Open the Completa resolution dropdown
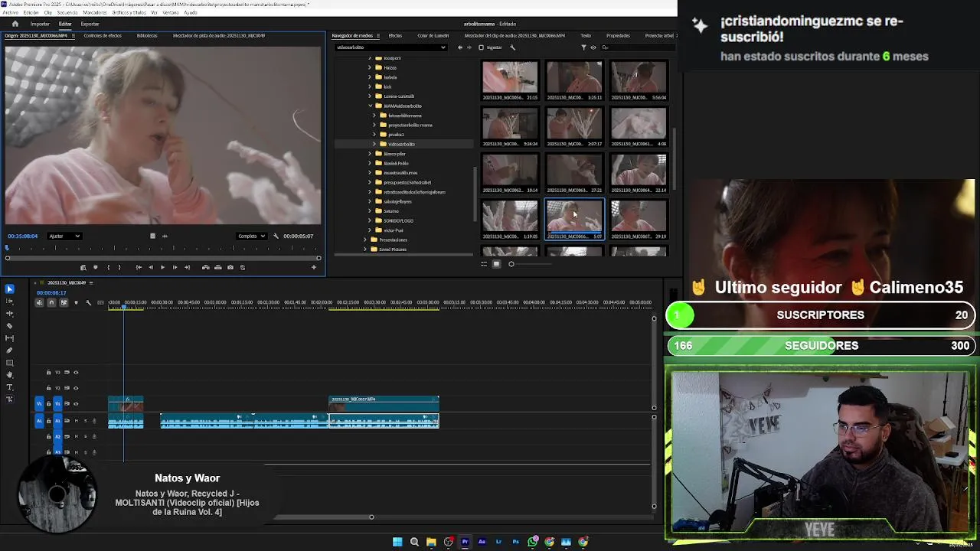This screenshot has width=980, height=551. point(251,236)
